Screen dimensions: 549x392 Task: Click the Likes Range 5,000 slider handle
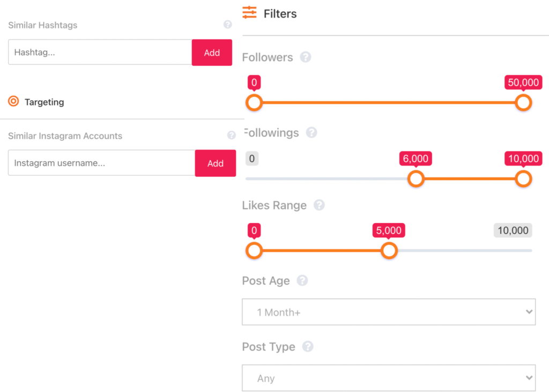tap(389, 250)
